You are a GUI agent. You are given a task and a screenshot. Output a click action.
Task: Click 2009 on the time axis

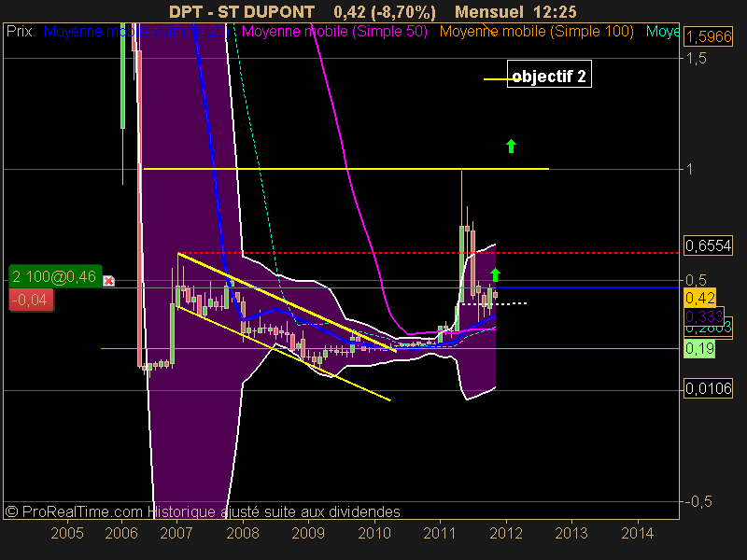coord(308,533)
